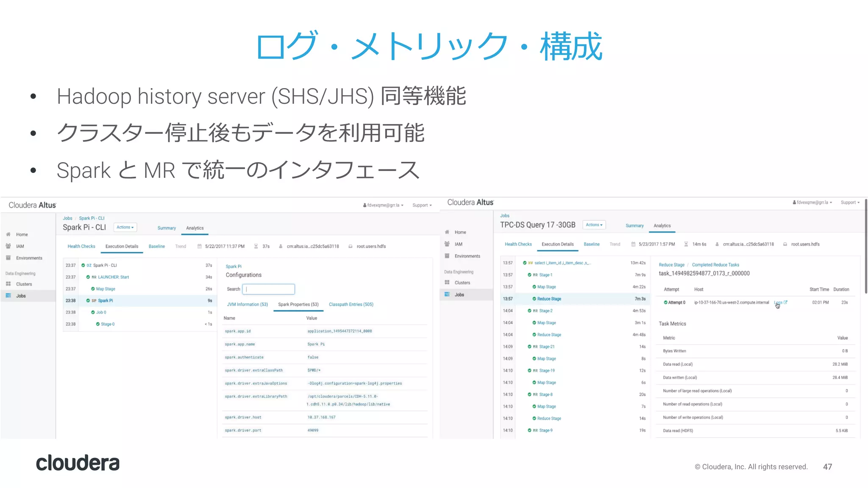This screenshot has height=488, width=868.
Task: Open Jobs icon in the right Altus window
Action: coord(447,294)
